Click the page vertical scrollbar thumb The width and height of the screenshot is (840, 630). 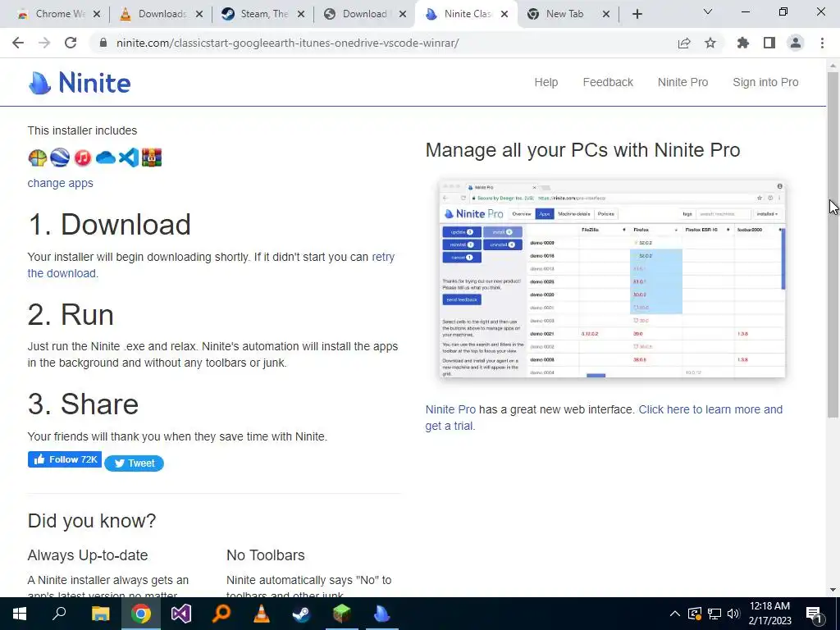(x=833, y=244)
